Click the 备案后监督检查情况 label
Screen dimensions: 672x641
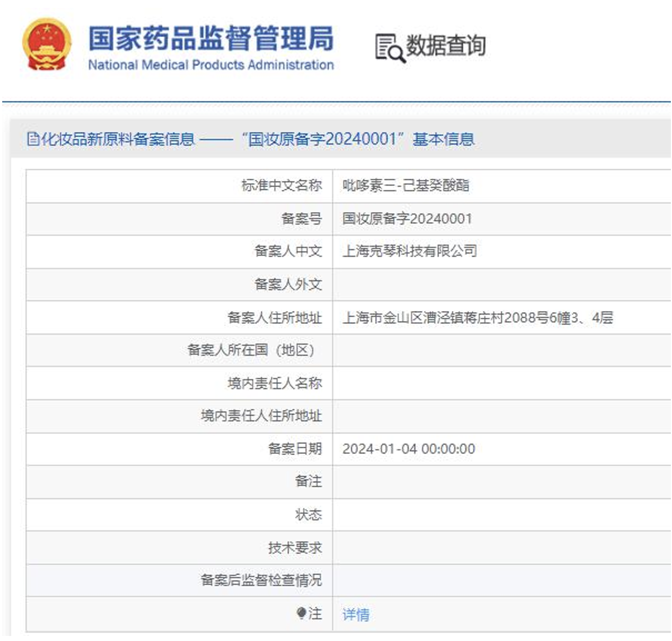[261, 581]
